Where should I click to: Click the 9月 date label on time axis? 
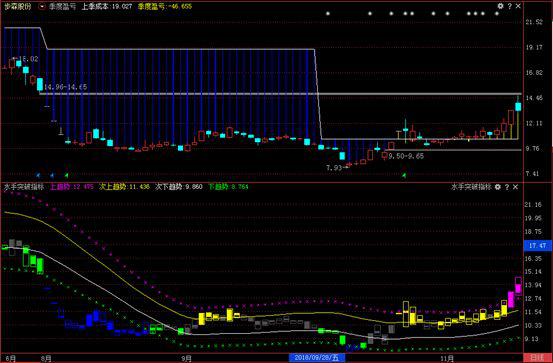tap(187, 359)
